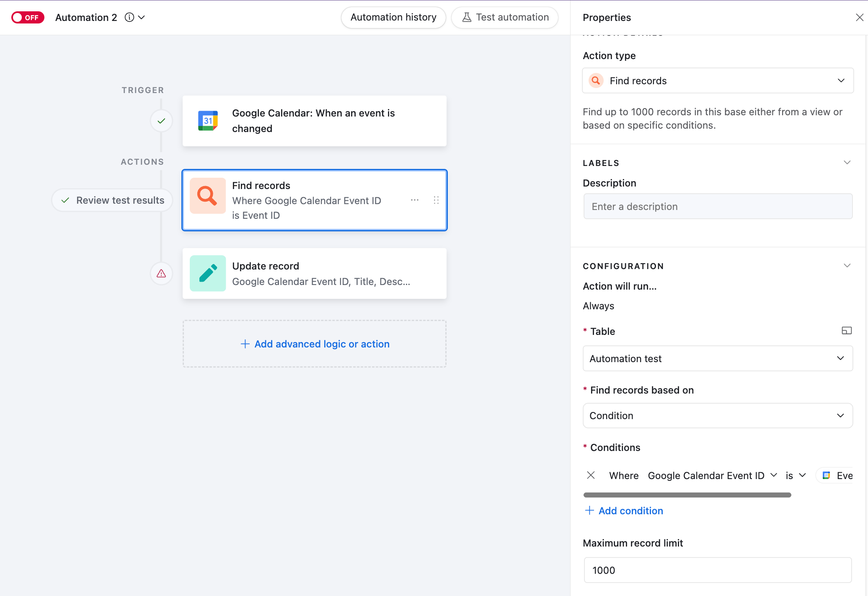
Task: Collapse the Labels section
Action: 847,163
